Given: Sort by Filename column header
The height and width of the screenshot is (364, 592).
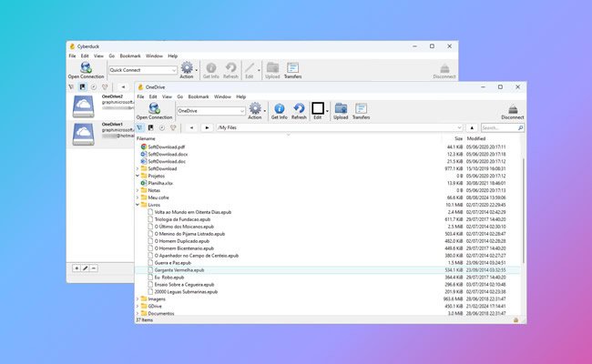Looking at the screenshot, I should coord(289,138).
